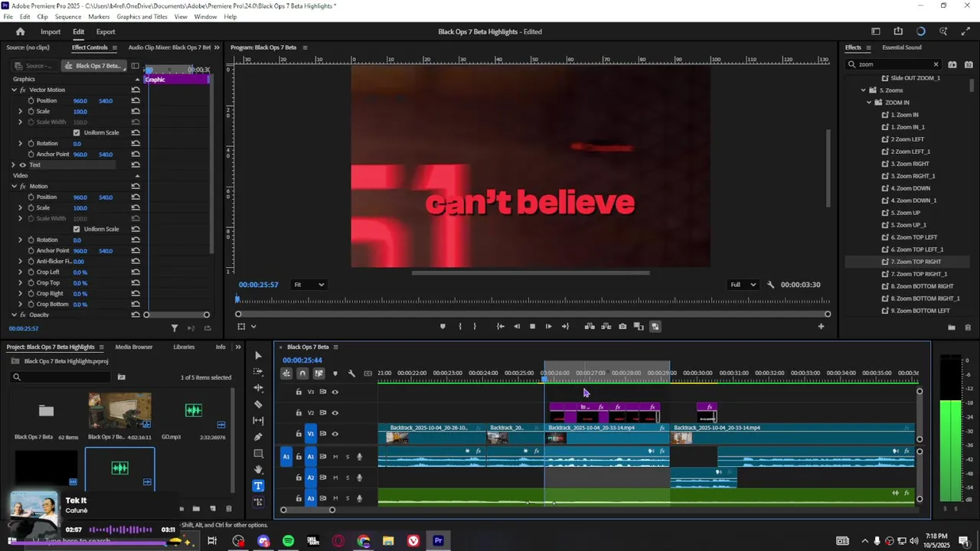Clear the zoom search in Effects panel

pyautogui.click(x=936, y=64)
